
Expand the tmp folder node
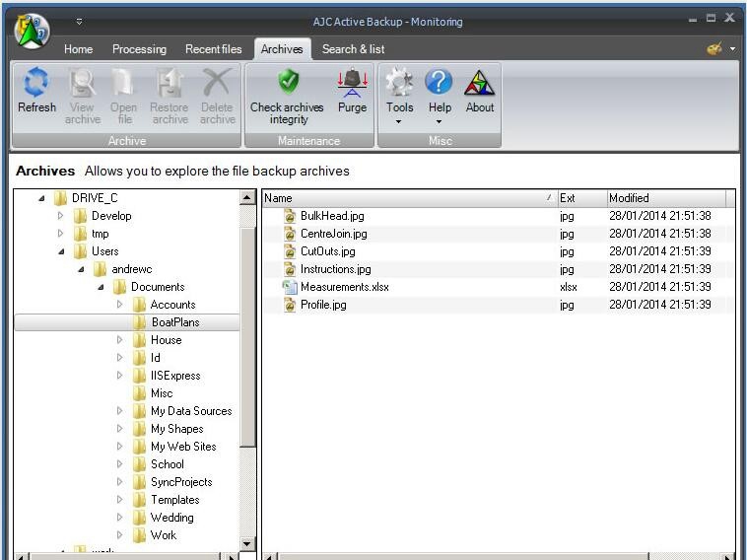[60, 234]
